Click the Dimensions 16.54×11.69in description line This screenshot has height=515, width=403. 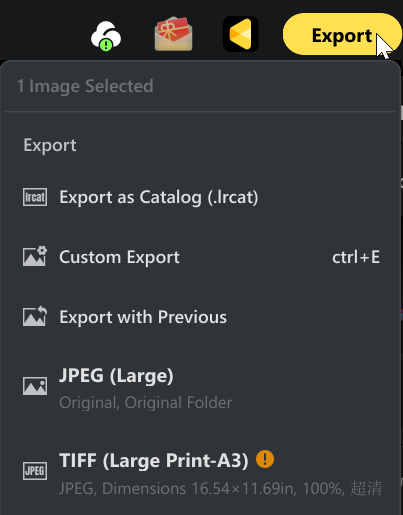pos(220,489)
